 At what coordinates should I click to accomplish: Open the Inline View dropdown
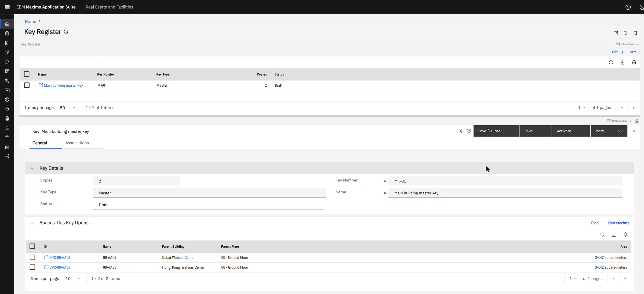[x=627, y=44]
